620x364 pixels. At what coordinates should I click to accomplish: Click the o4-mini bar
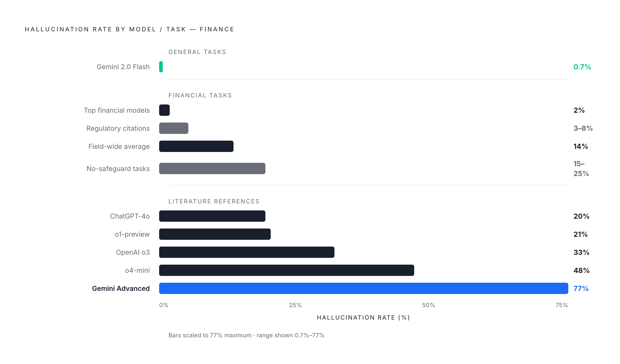click(x=287, y=270)
